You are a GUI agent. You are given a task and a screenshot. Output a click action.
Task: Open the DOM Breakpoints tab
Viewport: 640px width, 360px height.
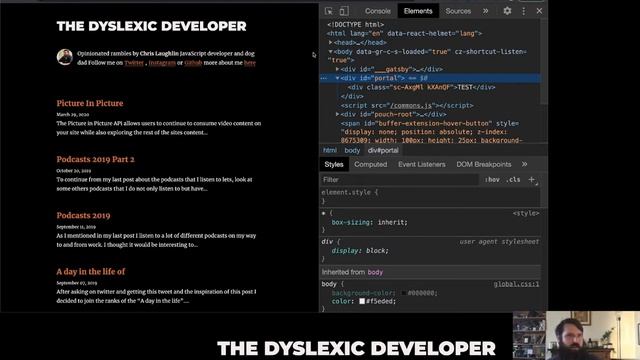coord(484,164)
